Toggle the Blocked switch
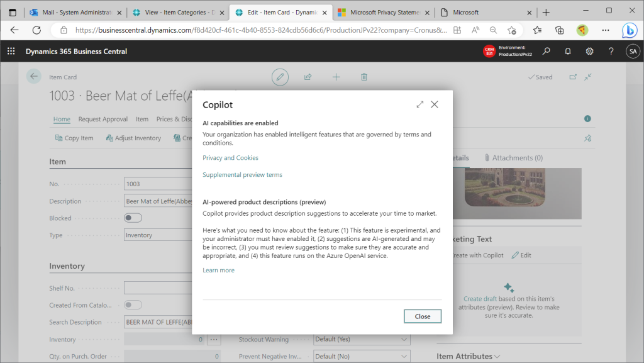The width and height of the screenshot is (644, 363). point(133,218)
